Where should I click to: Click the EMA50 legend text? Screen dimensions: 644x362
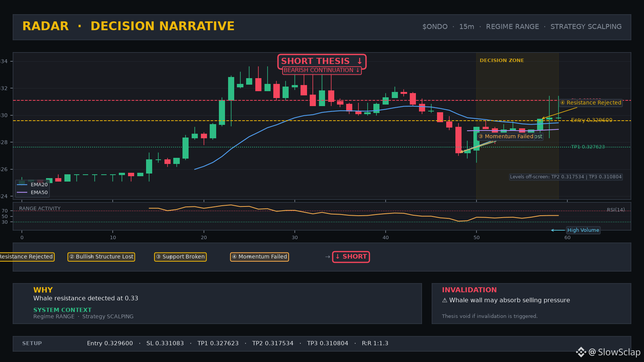point(39,193)
